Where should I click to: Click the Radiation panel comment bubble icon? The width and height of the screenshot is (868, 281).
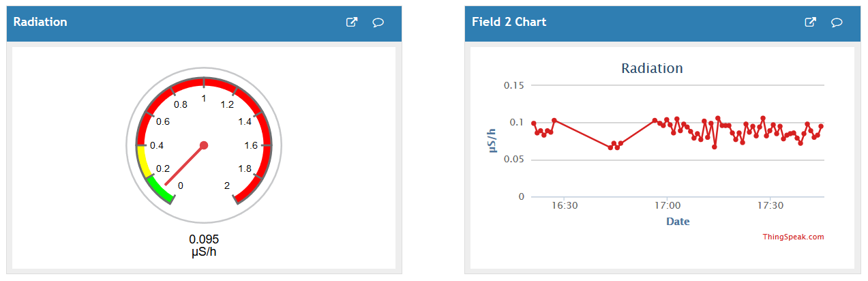click(x=378, y=23)
